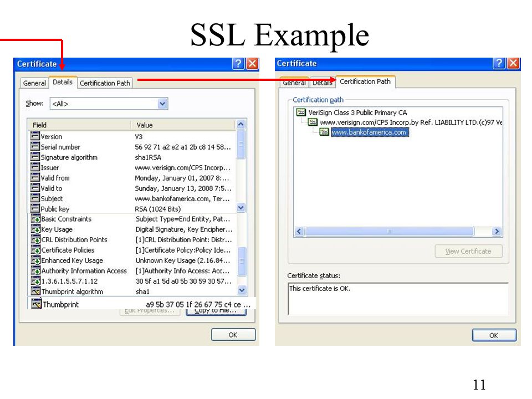This screenshot has height=399, width=532.
Task: Select 'Enhanced Key Usage' field name
Action: click(72, 260)
